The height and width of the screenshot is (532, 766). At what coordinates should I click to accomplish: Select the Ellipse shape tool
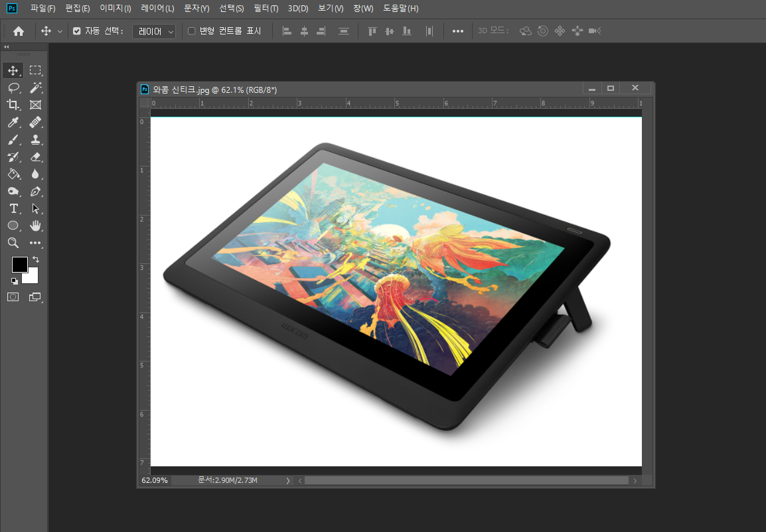click(x=13, y=226)
